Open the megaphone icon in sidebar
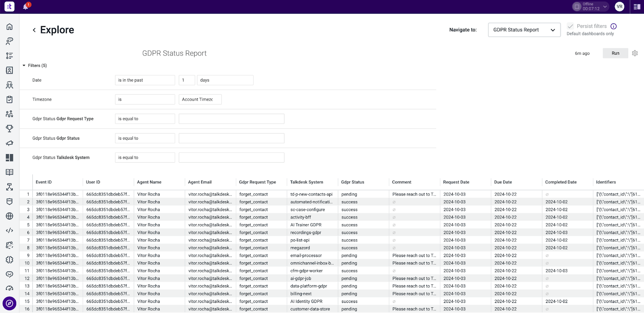This screenshot has height=313, width=644. pos(9,143)
